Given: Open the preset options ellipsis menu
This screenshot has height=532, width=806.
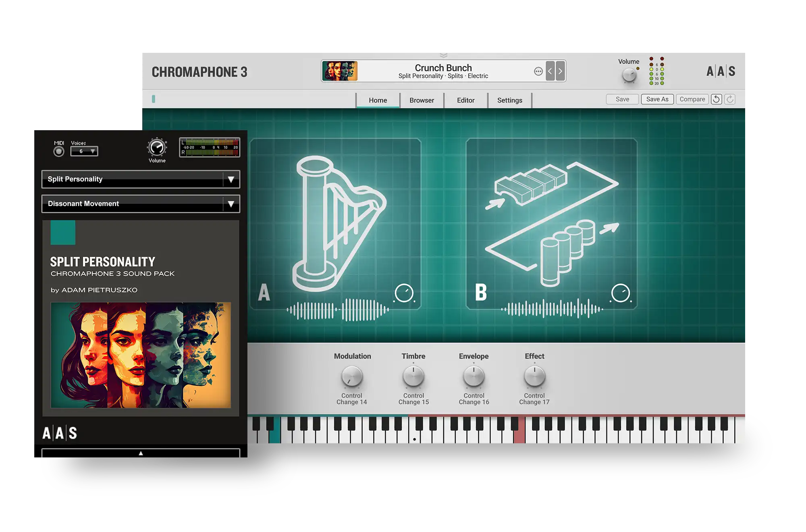Looking at the screenshot, I should click(538, 71).
